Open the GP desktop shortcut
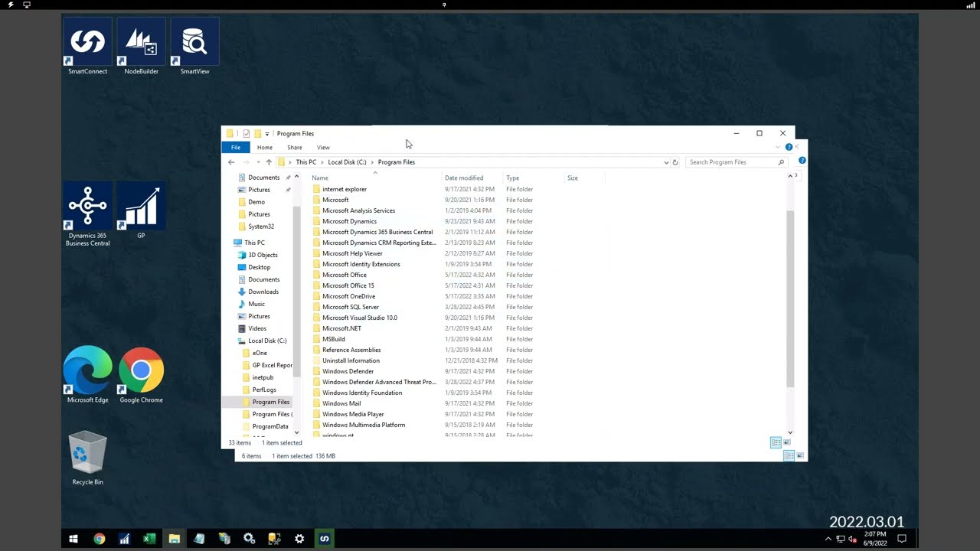980x551 pixels. (141, 211)
